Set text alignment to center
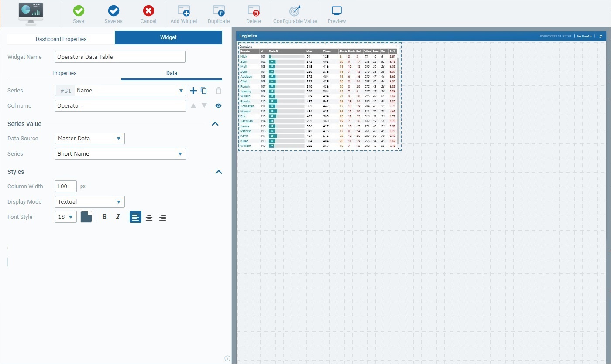Image resolution: width=611 pixels, height=364 pixels. pyautogui.click(x=149, y=217)
